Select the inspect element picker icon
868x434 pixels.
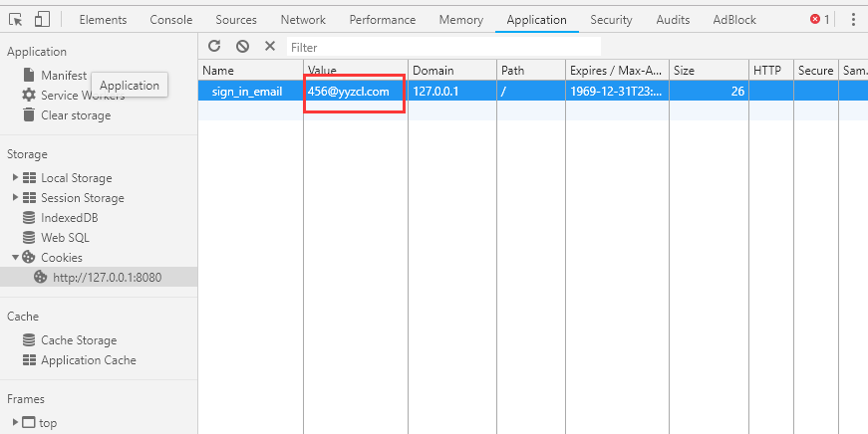tap(16, 20)
